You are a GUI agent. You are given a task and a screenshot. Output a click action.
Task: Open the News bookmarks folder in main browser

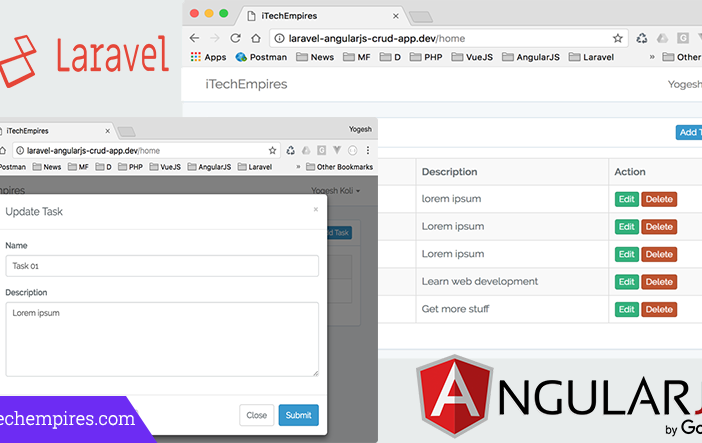[x=315, y=57]
